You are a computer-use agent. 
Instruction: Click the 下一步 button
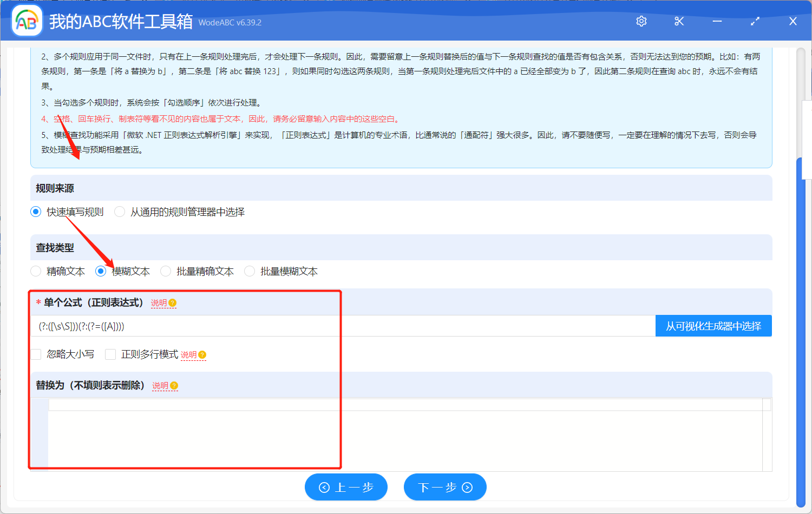coord(445,487)
